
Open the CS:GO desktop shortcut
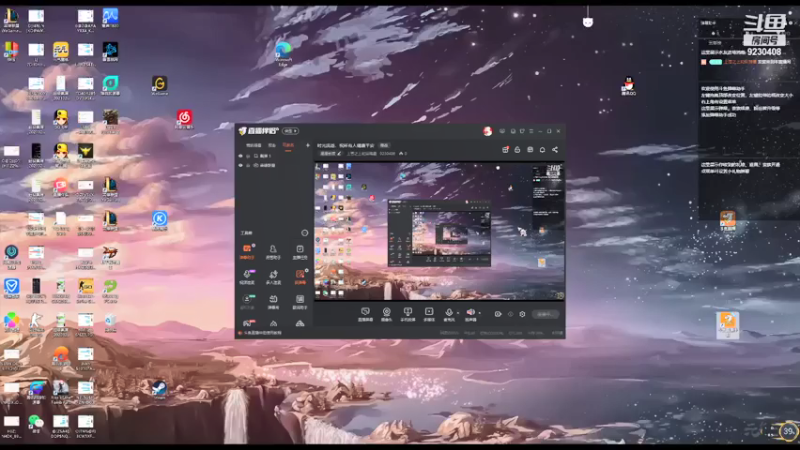[85, 290]
